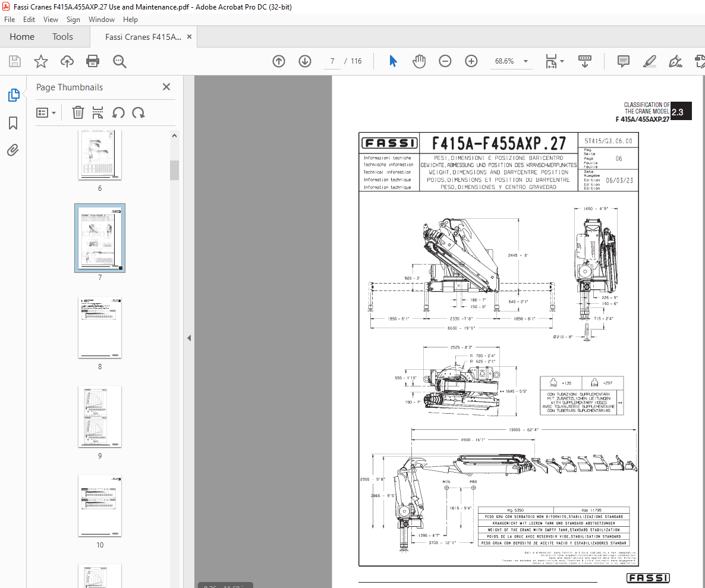Switch to the Tools tab
The image size is (705, 588).
(x=62, y=36)
